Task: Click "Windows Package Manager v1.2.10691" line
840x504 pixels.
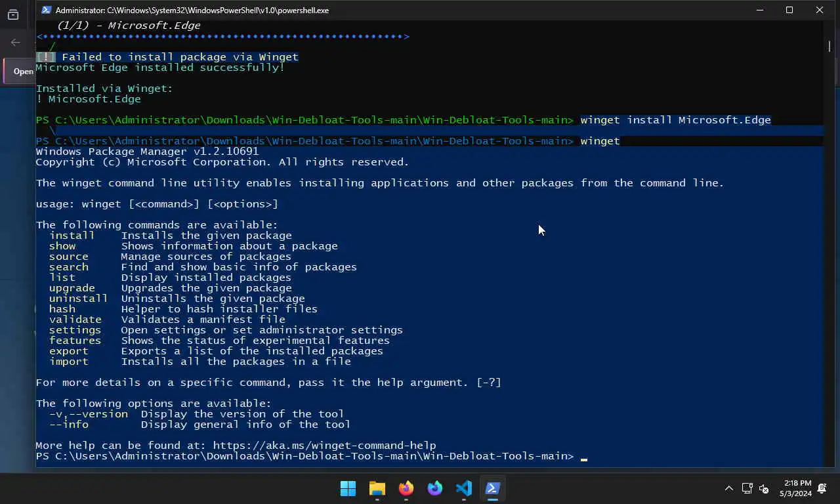Action: pyautogui.click(x=147, y=152)
